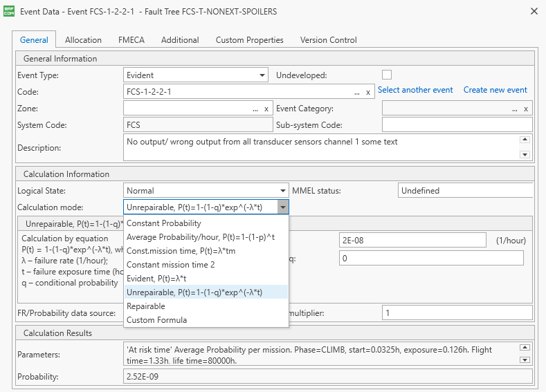The width and height of the screenshot is (546, 392).
Task: Clear the Zone field with x
Action: tap(266, 109)
